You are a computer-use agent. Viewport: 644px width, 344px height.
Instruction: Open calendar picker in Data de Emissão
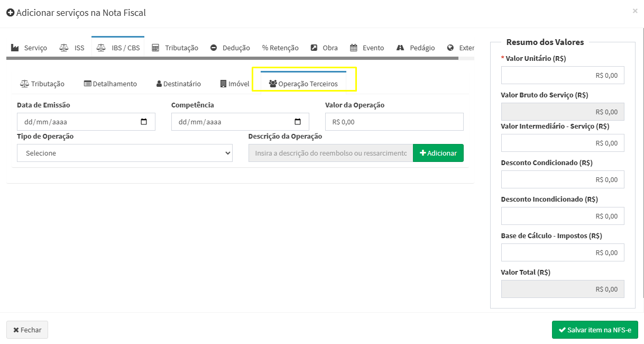point(144,122)
